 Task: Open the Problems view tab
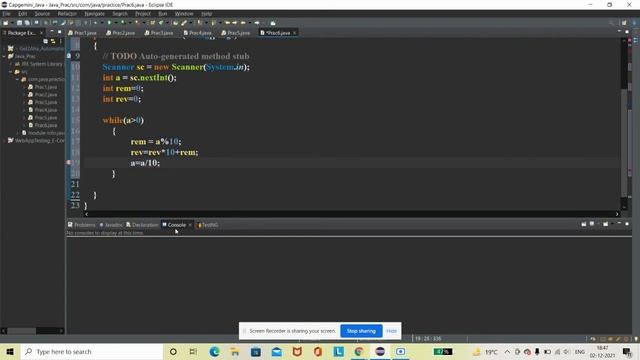[x=81, y=225]
